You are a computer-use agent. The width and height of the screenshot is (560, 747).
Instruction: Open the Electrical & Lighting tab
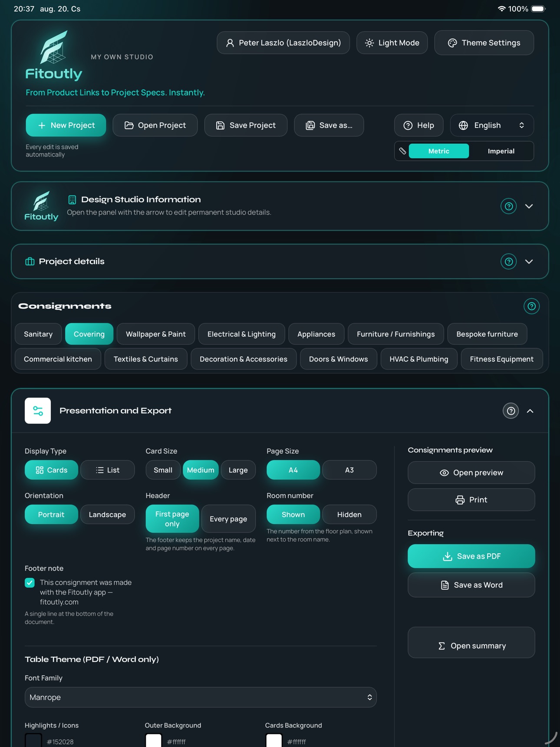click(241, 334)
